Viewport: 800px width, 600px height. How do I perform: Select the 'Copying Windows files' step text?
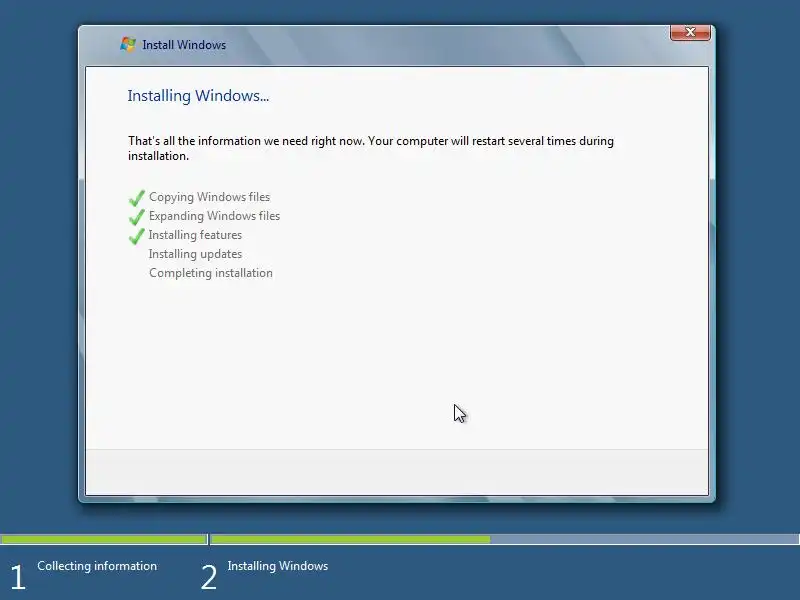209,197
